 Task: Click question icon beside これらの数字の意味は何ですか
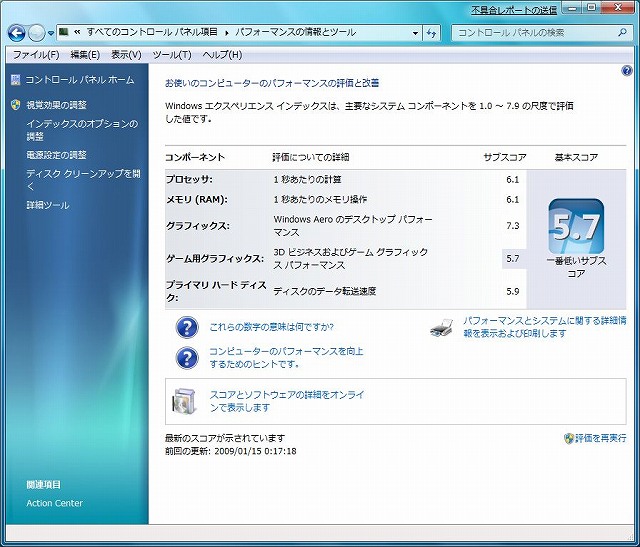click(187, 327)
